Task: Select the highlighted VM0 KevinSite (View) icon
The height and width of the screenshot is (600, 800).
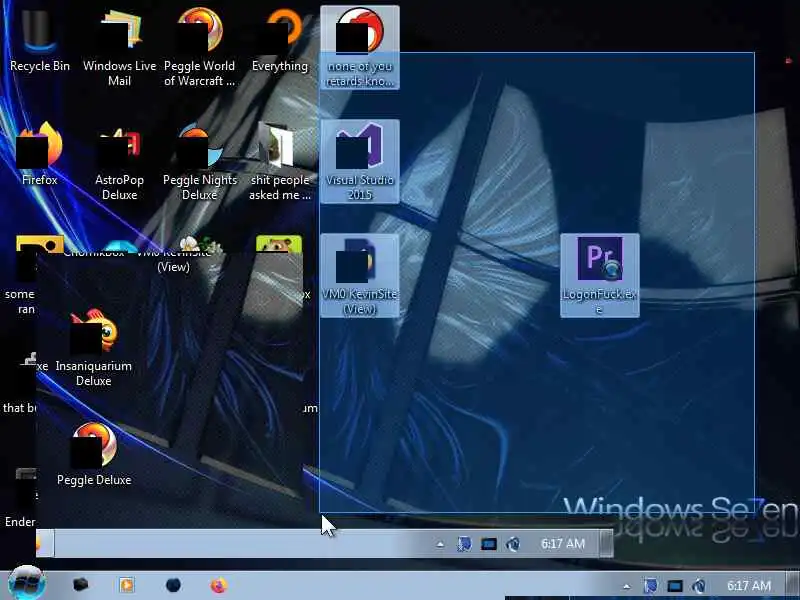Action: (x=360, y=276)
